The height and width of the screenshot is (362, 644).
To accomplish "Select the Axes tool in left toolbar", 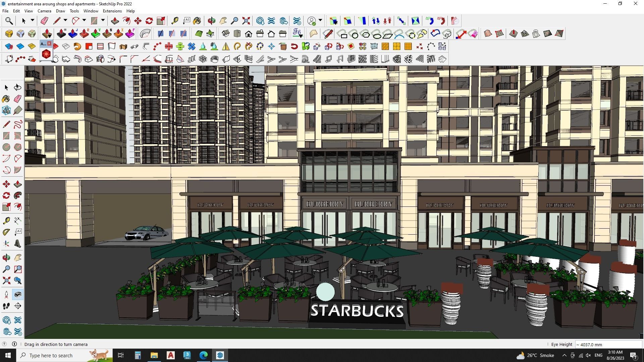I will [6, 244].
